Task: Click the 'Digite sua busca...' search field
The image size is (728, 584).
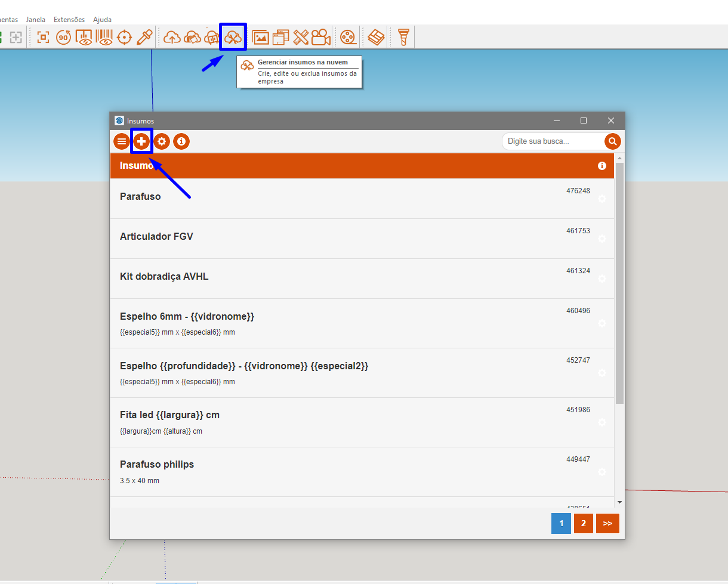Action: [553, 141]
